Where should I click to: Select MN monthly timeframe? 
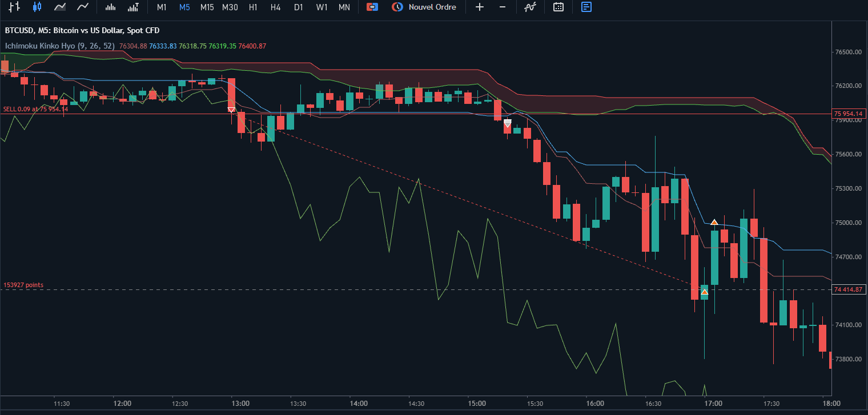point(344,7)
